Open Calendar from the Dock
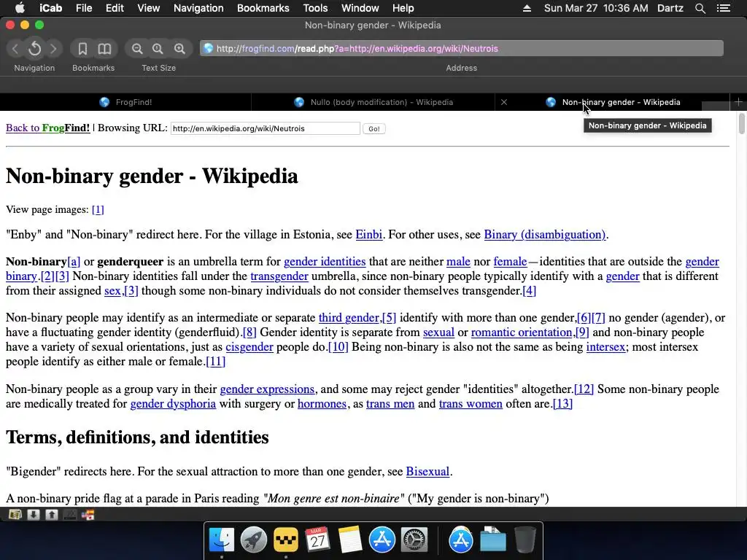This screenshot has width=747, height=560. pyautogui.click(x=317, y=540)
